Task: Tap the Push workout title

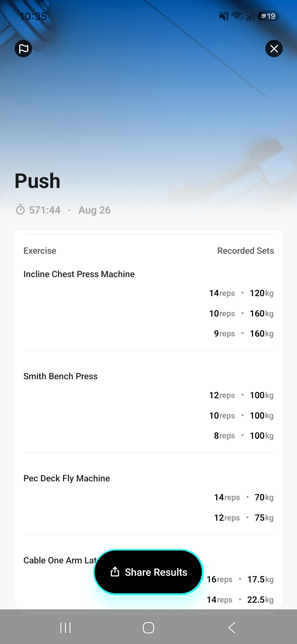Action: point(37,181)
